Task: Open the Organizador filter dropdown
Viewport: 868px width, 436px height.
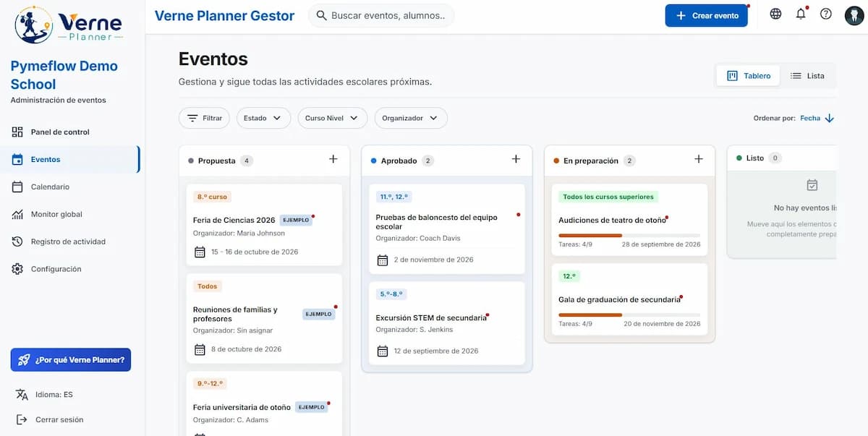Action: click(410, 118)
